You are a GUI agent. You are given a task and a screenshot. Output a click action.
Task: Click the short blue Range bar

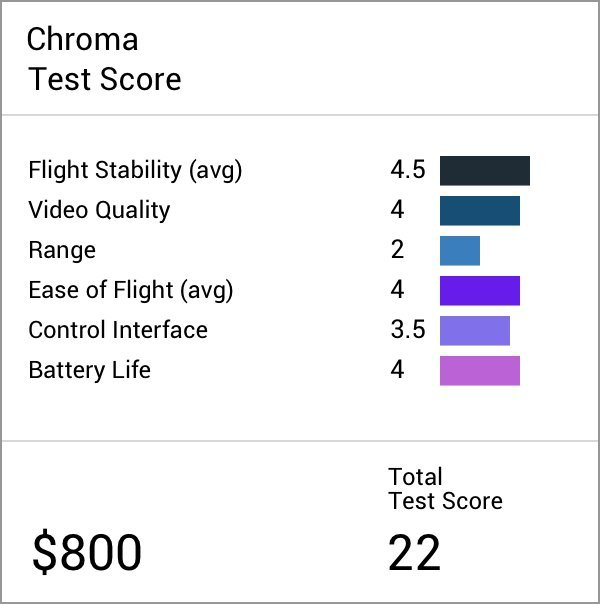[459, 250]
